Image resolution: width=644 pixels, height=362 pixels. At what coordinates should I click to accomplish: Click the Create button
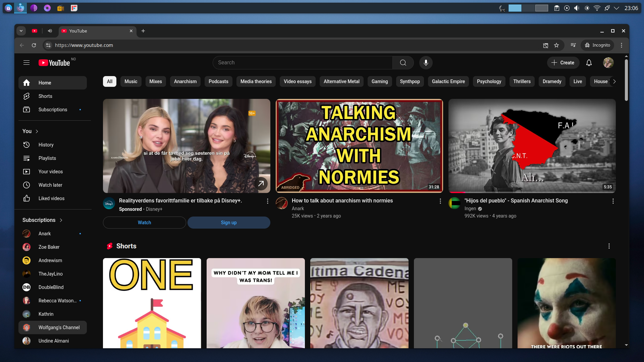pyautogui.click(x=563, y=63)
